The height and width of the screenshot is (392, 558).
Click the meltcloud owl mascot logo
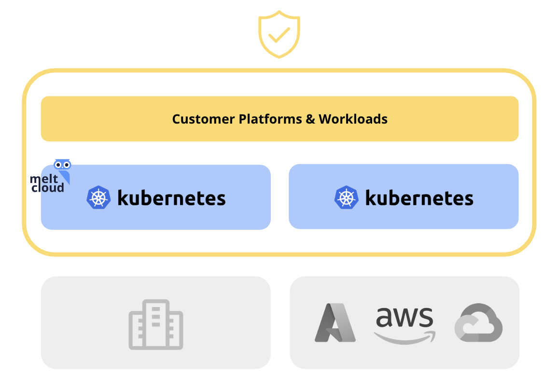62,170
